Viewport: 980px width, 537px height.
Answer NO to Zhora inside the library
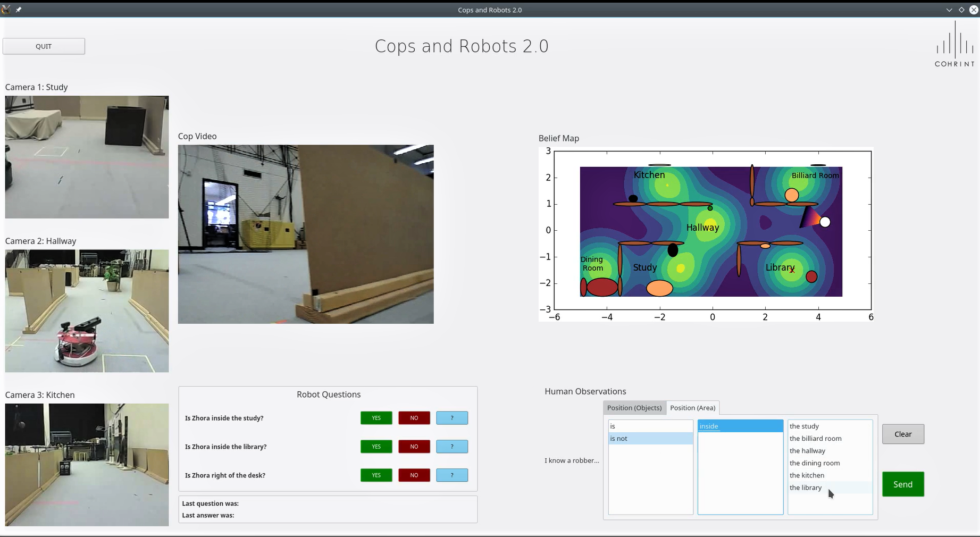click(x=414, y=447)
